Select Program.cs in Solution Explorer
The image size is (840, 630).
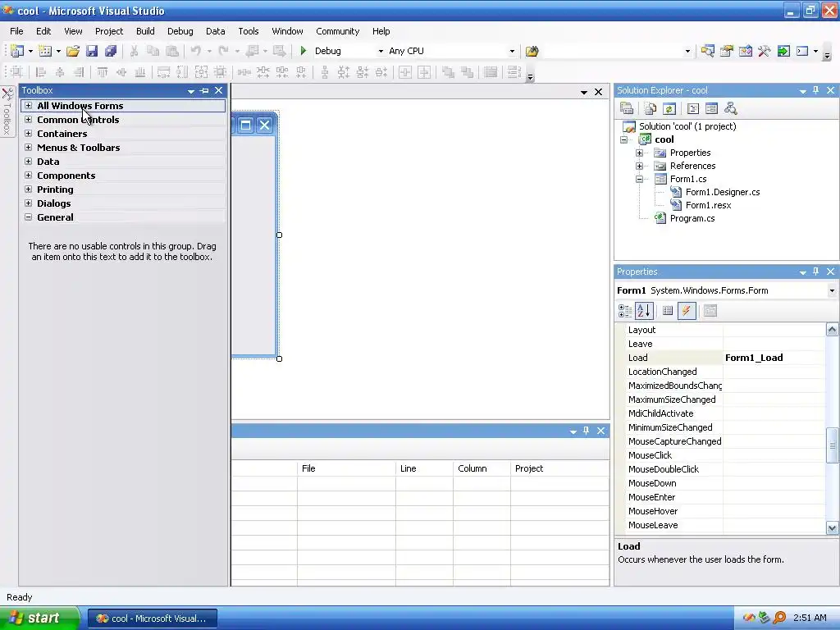coord(692,218)
